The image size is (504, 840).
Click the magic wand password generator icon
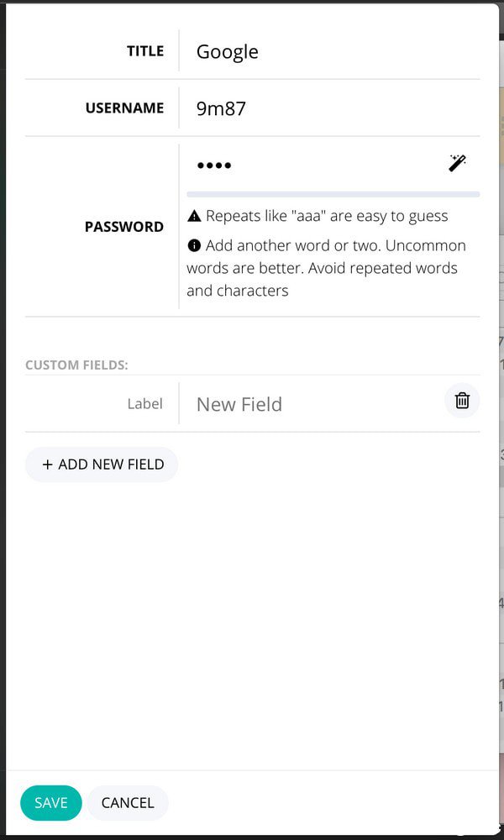(457, 163)
